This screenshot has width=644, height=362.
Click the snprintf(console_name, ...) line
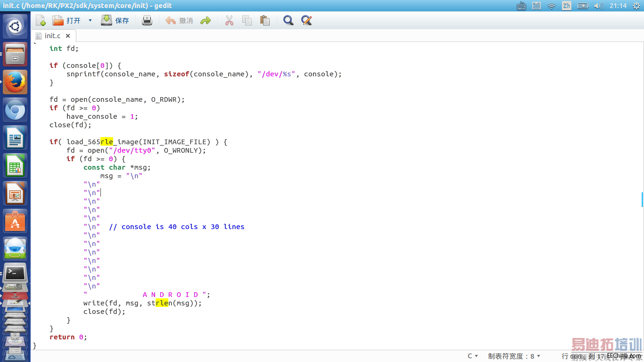pos(204,74)
